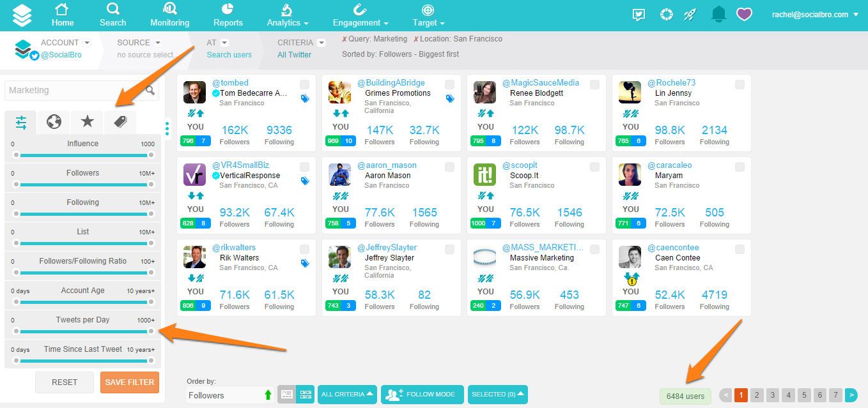Open Monitoring in the navigation bar
The width and height of the screenshot is (868, 408).
(x=170, y=15)
